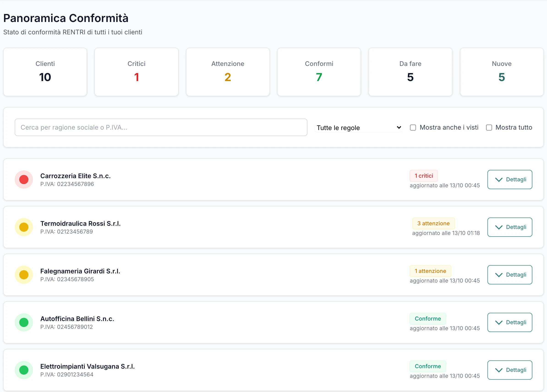Expand Dettagli for Carrozzeria Elite S.n.c.
The width and height of the screenshot is (547, 392).
pos(510,180)
